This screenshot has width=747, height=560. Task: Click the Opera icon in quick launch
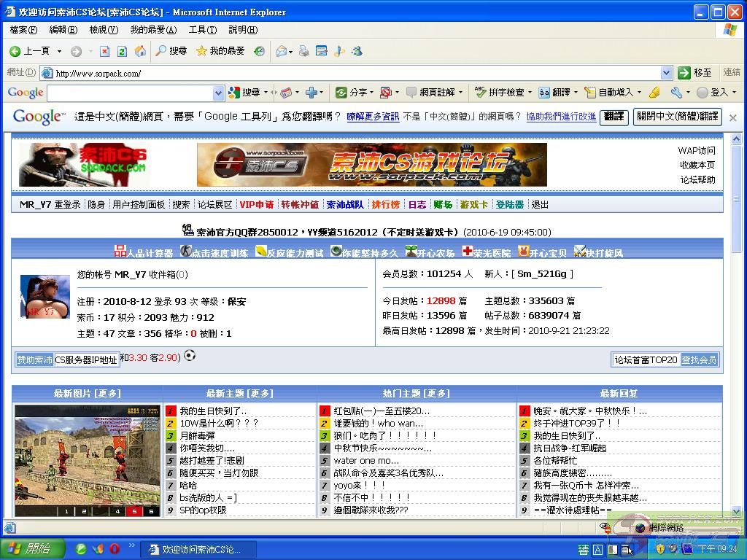coord(115,548)
